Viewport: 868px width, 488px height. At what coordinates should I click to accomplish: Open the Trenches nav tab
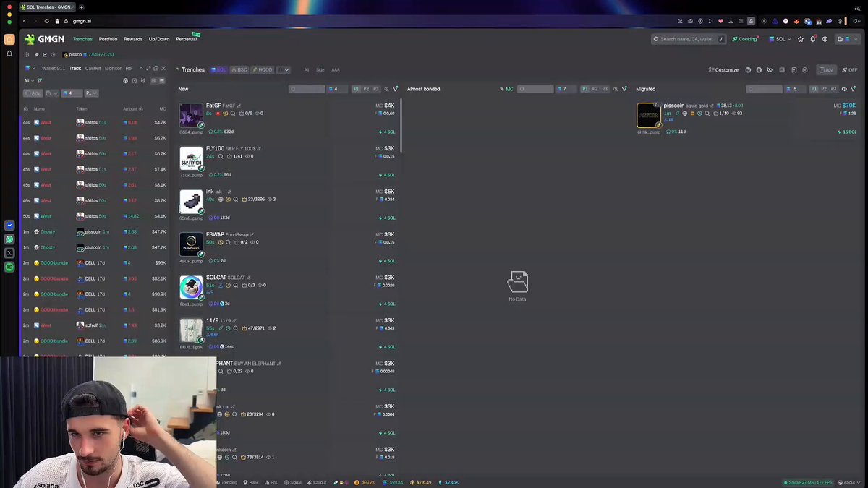tap(82, 39)
